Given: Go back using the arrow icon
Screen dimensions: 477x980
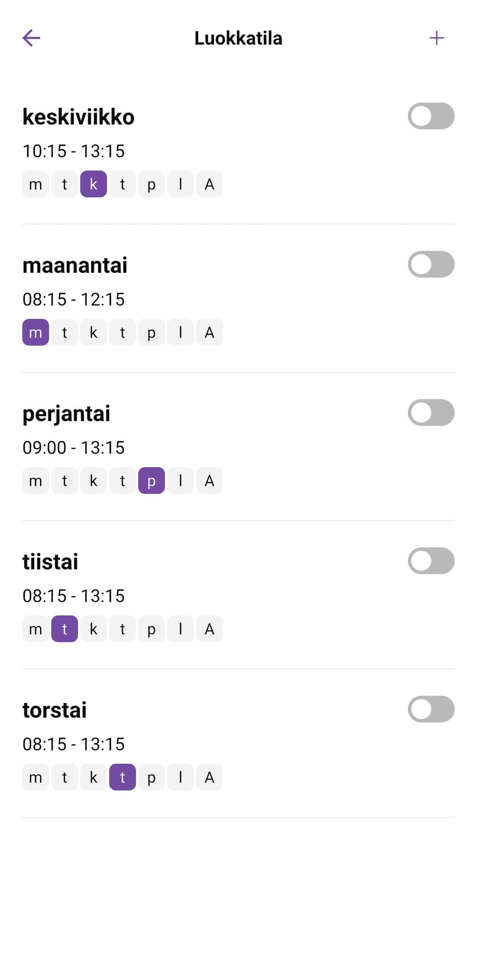Looking at the screenshot, I should (31, 38).
